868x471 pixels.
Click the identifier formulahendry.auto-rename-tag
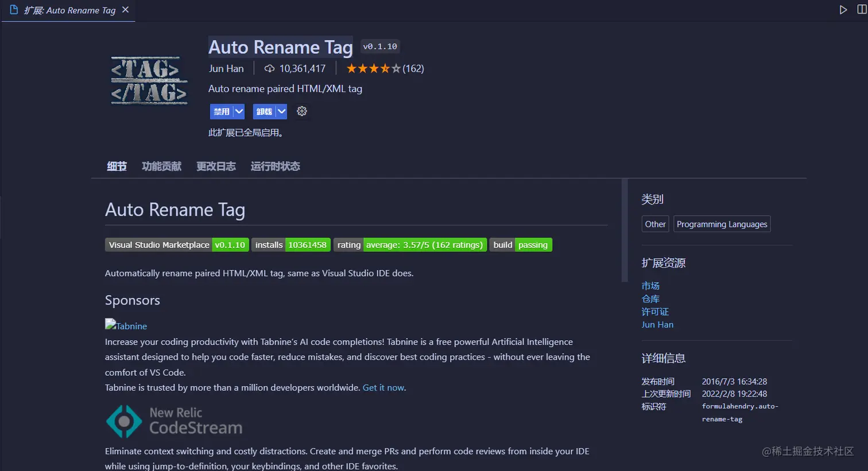point(740,412)
